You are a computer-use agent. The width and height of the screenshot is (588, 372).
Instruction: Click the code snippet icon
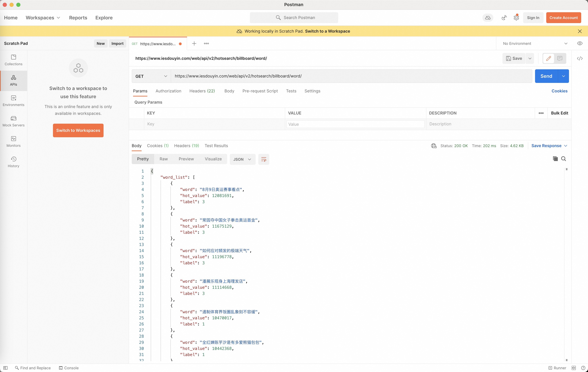[x=580, y=58]
